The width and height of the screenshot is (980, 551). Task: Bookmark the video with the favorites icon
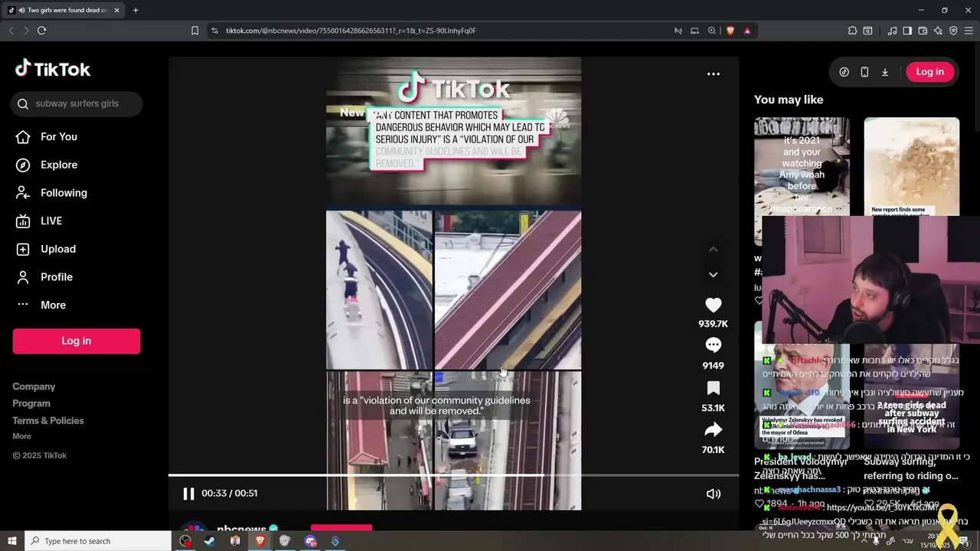pyautogui.click(x=713, y=388)
